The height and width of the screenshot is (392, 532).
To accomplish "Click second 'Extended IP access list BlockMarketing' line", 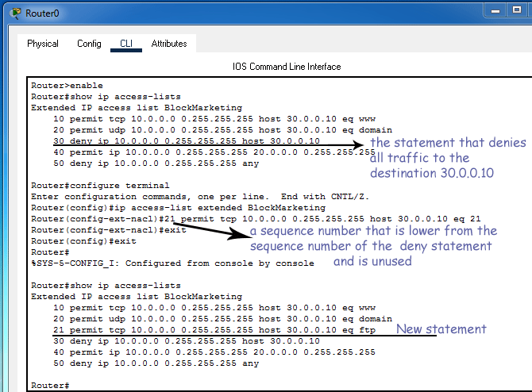I will [137, 297].
